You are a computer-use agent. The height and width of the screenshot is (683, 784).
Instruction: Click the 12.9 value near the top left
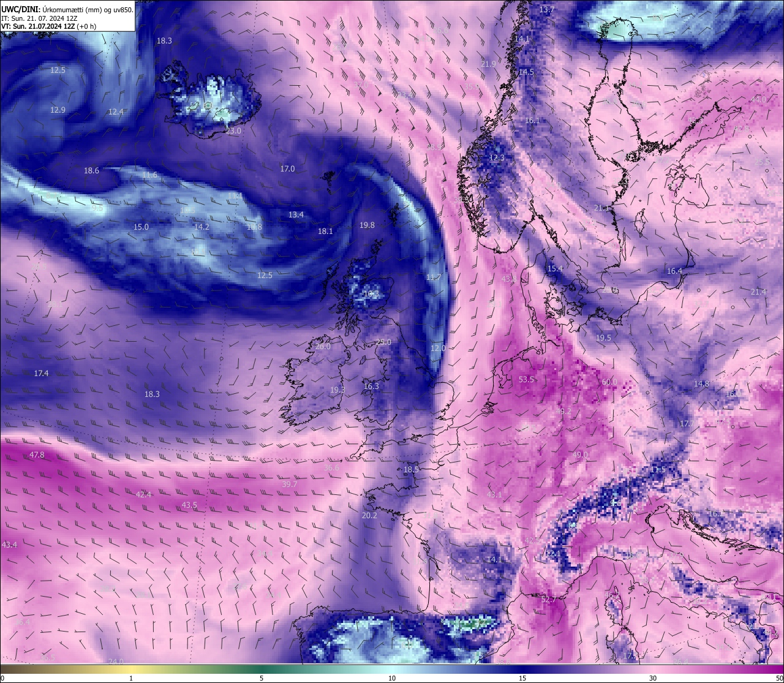[x=58, y=110]
